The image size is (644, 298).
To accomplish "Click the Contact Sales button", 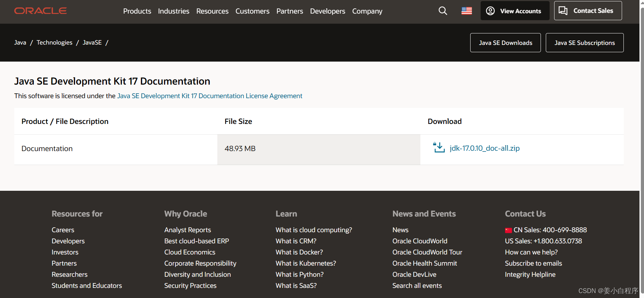I will click(588, 11).
